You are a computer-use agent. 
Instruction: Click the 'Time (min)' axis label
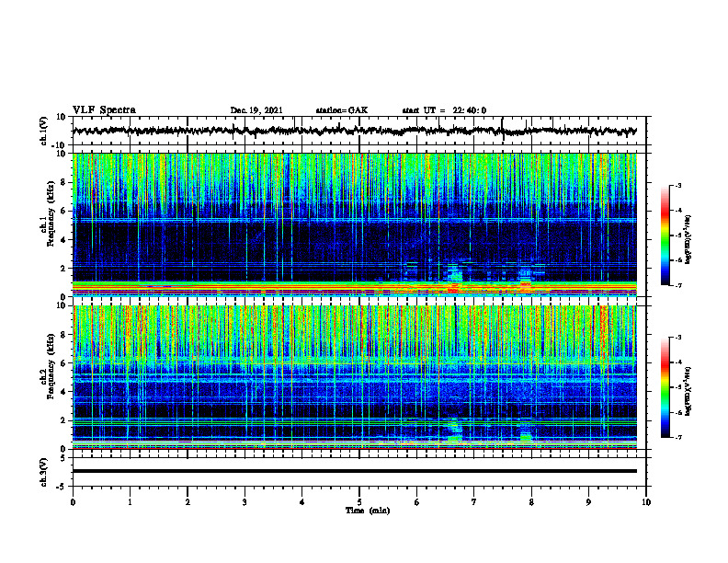click(368, 511)
